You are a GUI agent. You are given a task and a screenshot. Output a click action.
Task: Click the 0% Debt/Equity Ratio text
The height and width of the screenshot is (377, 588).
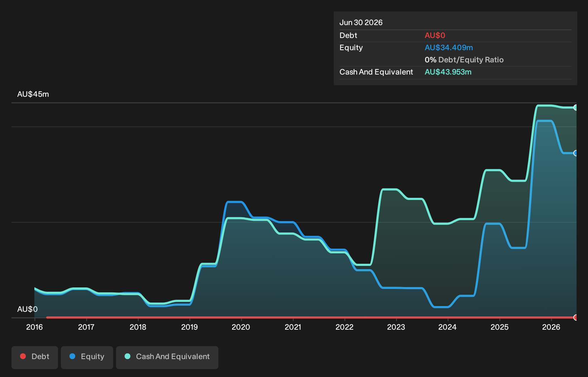tap(464, 60)
